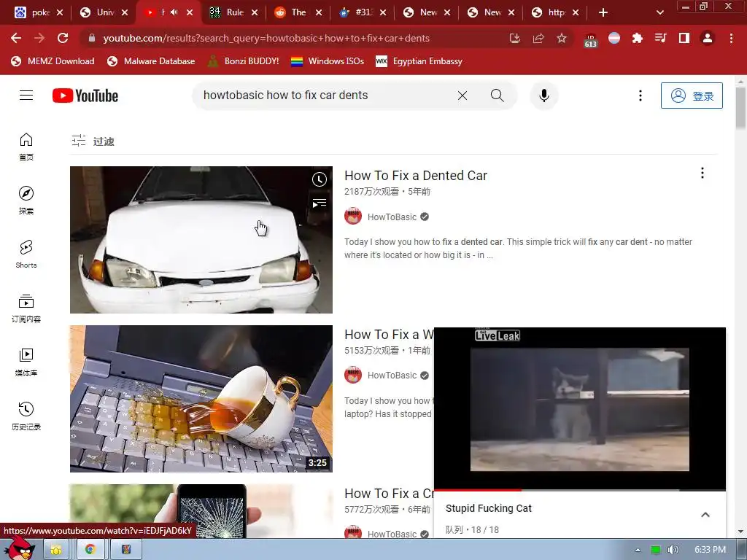Open the tab search dropdown arrow
The height and width of the screenshot is (560, 747).
pos(659,12)
